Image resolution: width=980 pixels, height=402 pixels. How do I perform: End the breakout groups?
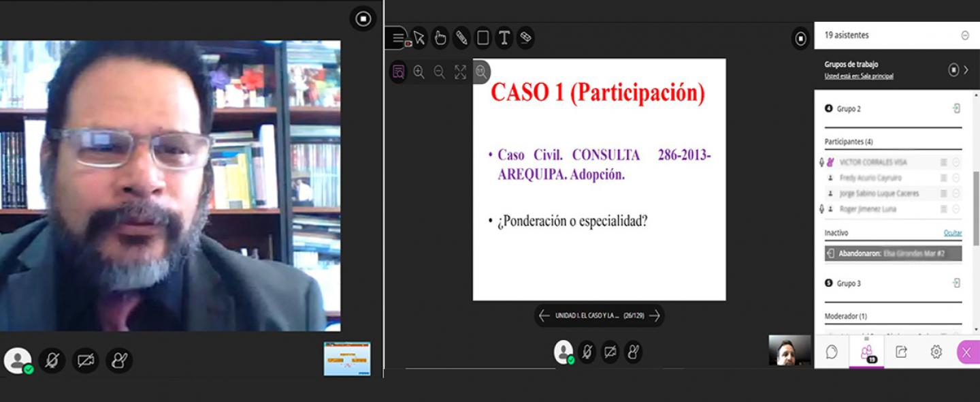coord(953,69)
